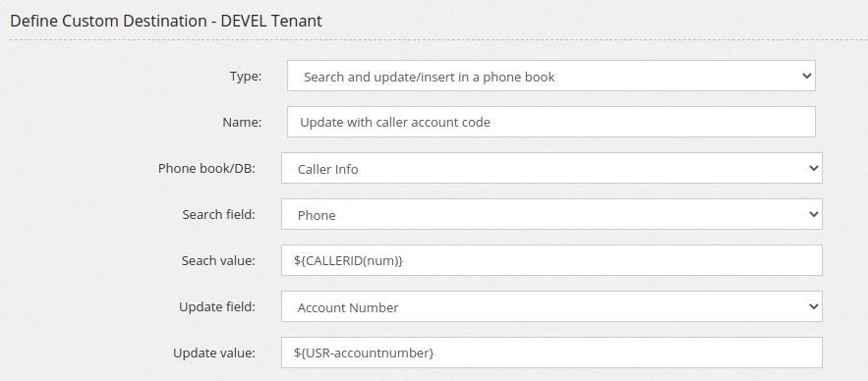Click the 'Define Custom Destination' heading text
Viewport: 868px width, 381px height.
click(108, 21)
